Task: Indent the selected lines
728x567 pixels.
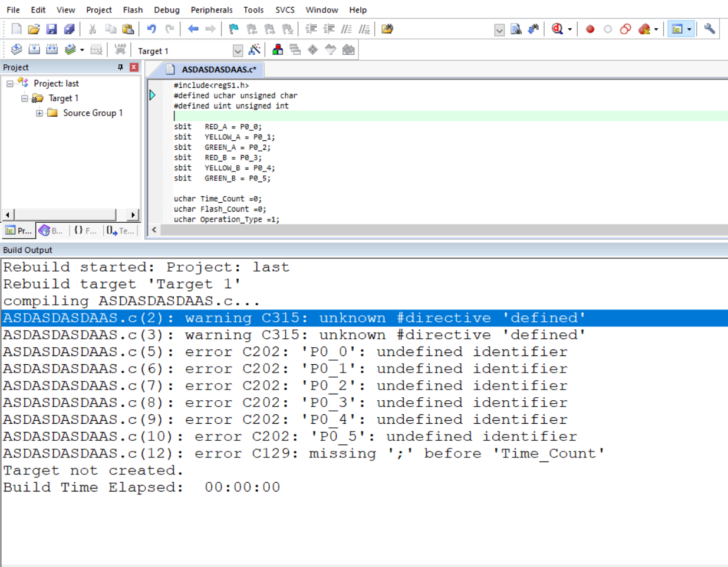Action: point(311,29)
